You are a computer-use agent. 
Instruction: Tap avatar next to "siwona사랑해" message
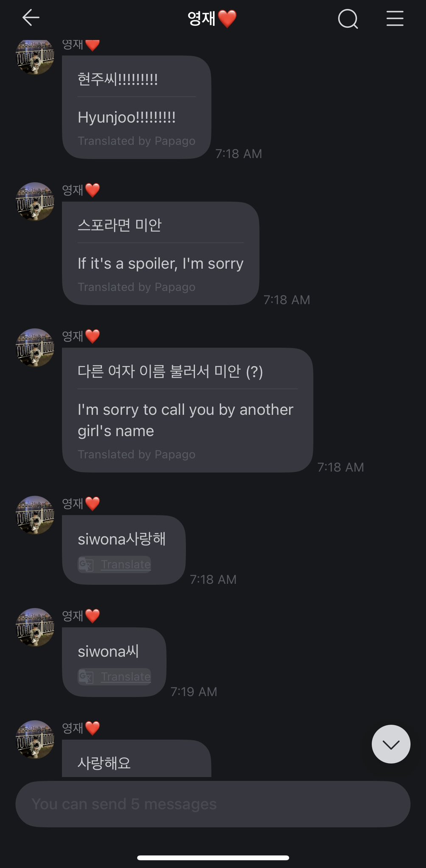pos(35,515)
